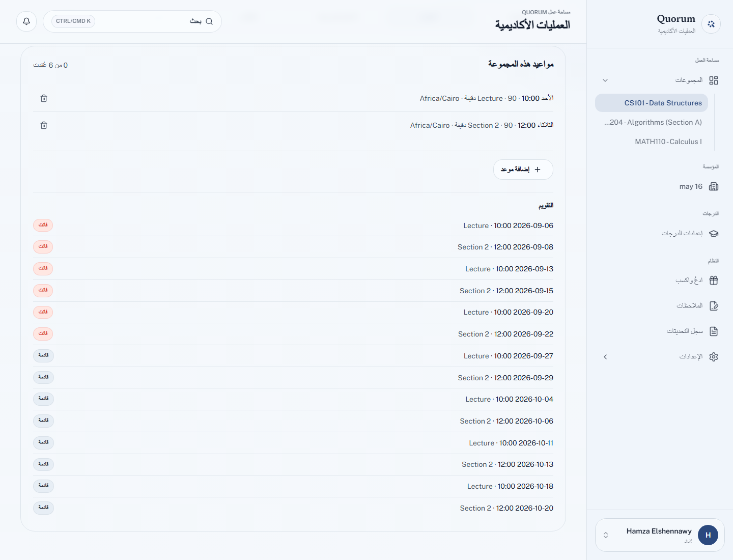This screenshot has width=733, height=560.
Task: Click the missed badge on 2026-09-06 Lecture
Action: pyautogui.click(x=43, y=225)
